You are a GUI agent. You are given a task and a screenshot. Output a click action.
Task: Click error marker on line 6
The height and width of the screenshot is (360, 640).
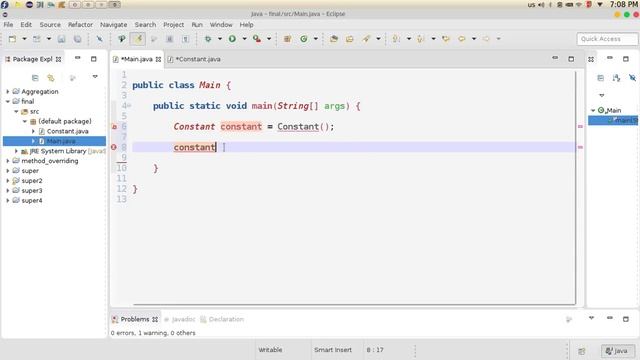click(x=114, y=127)
